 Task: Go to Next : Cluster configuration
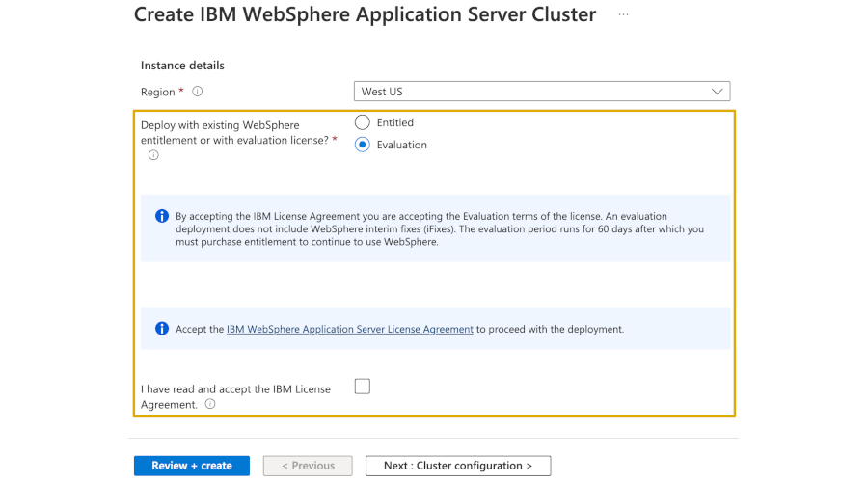coord(457,466)
